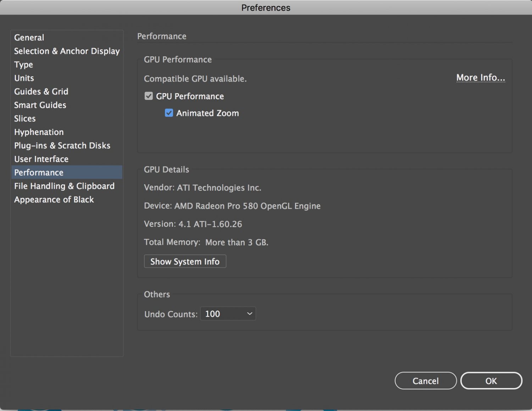Disable the GPU Performance checkbox

pyautogui.click(x=149, y=96)
